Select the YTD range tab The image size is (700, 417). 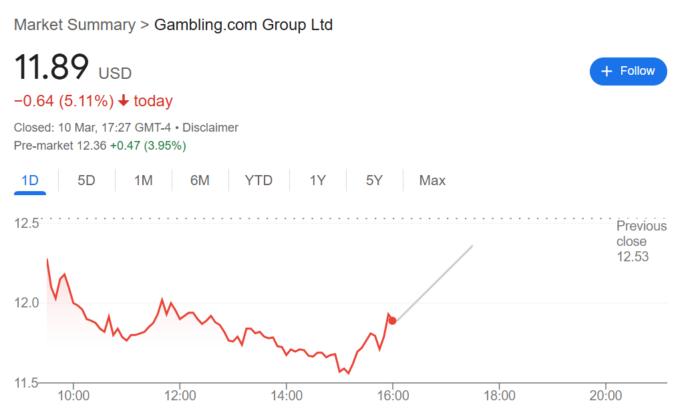pos(258,180)
